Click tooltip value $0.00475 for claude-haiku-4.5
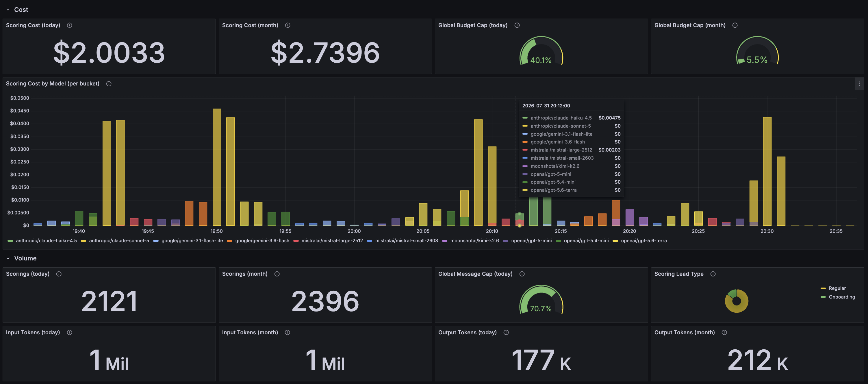Screen dimensions: 868x384 coord(609,118)
